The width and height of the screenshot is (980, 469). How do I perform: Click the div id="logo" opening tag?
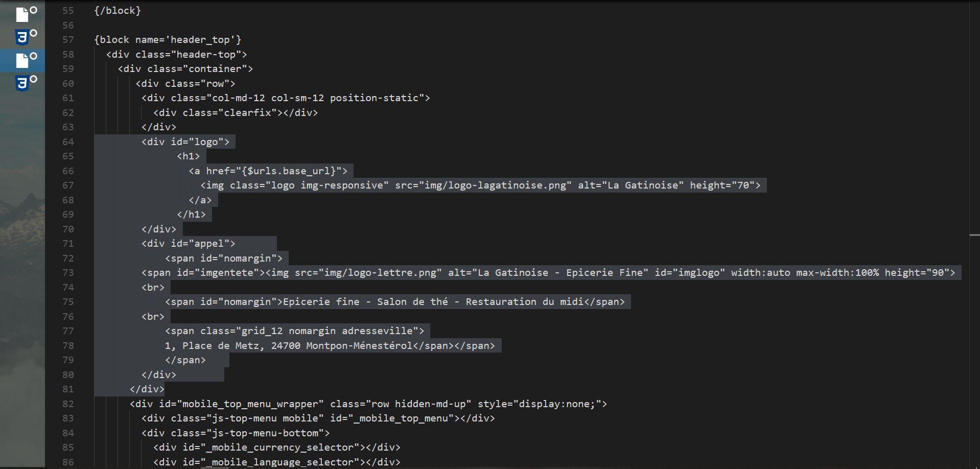click(185, 142)
